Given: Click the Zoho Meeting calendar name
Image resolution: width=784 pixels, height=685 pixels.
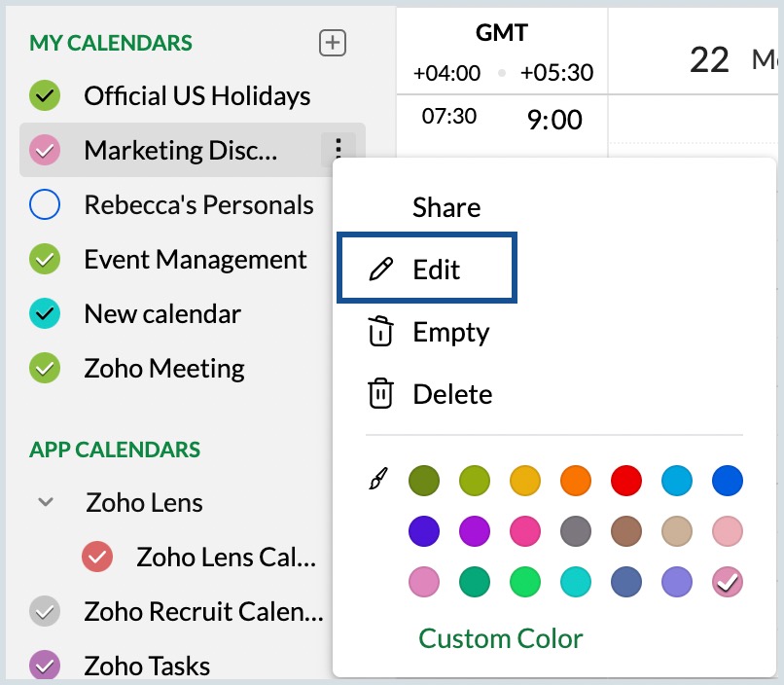Looking at the screenshot, I should [x=164, y=369].
